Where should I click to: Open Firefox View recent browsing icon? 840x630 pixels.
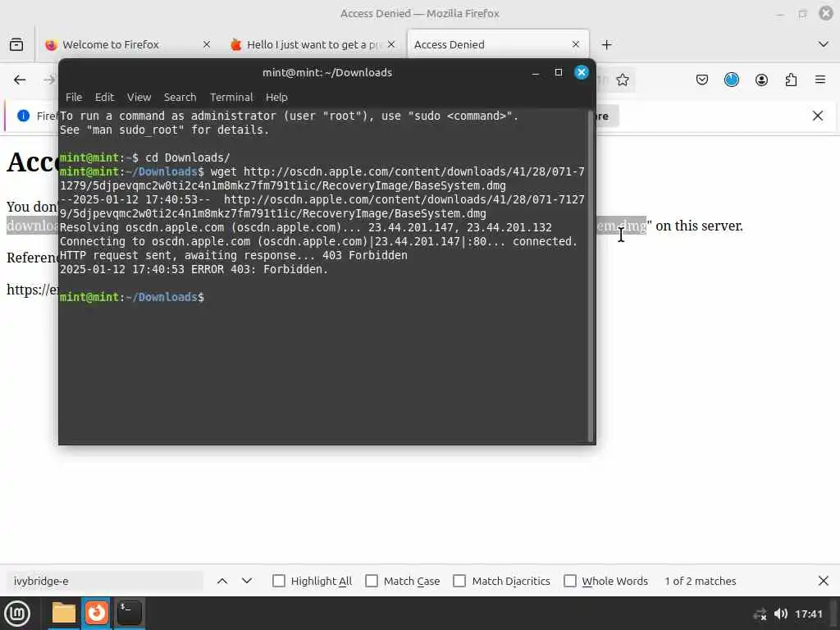16,44
